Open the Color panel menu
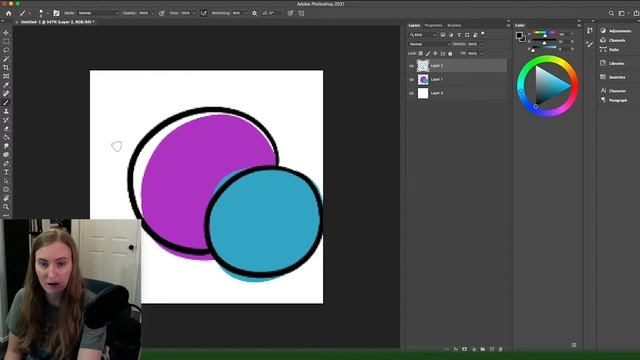The image size is (640, 360). (579, 25)
